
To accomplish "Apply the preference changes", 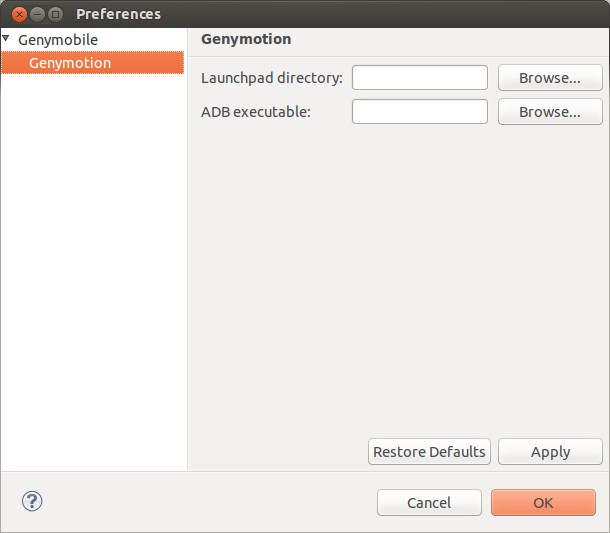I will coord(550,452).
